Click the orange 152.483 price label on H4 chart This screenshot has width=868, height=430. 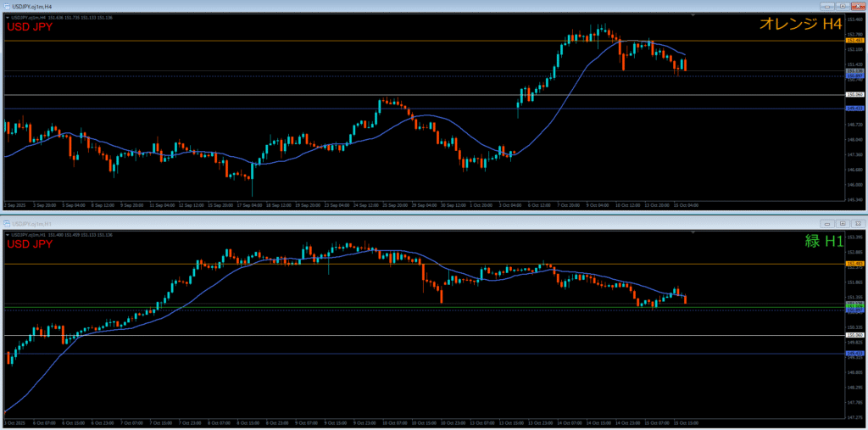(854, 41)
